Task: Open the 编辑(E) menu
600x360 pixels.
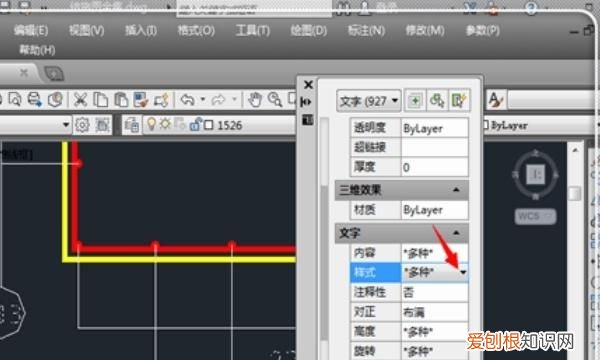Action: tap(31, 30)
